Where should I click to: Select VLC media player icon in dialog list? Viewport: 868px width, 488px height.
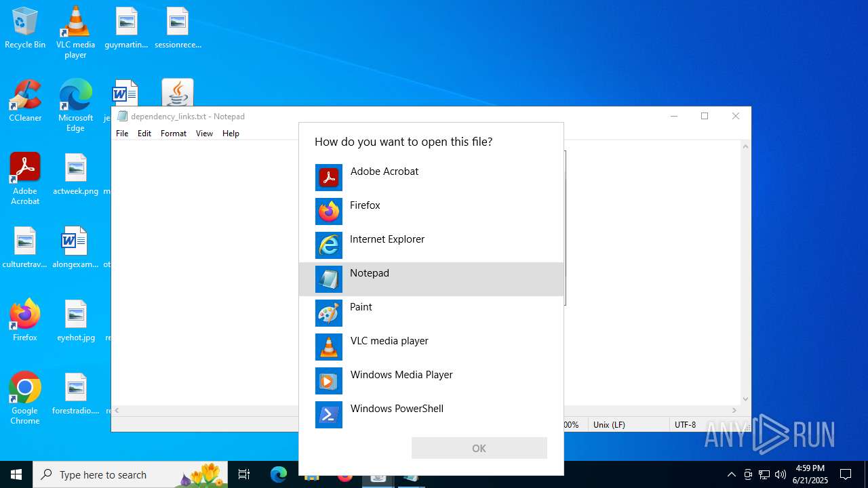329,347
